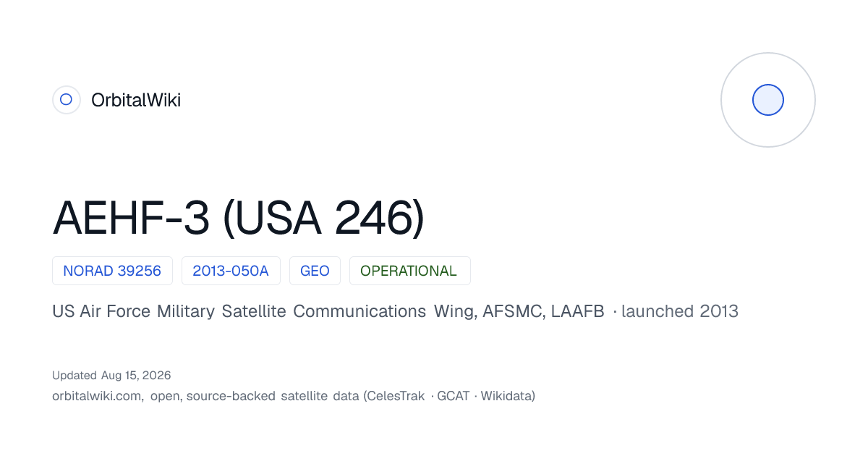Screen dimensions: 868x456
Task: Click the outer orbit ring graphic
Action: click(x=768, y=100)
